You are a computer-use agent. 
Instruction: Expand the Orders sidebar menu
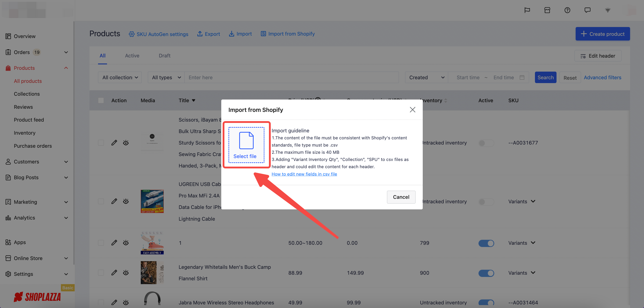click(x=66, y=52)
